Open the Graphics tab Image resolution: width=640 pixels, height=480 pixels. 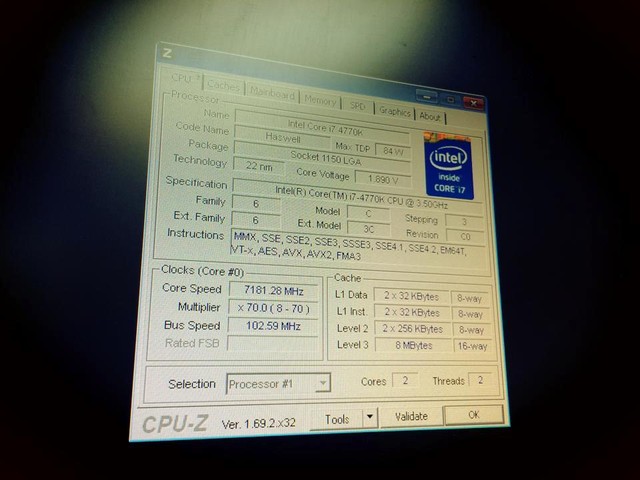pos(395,111)
